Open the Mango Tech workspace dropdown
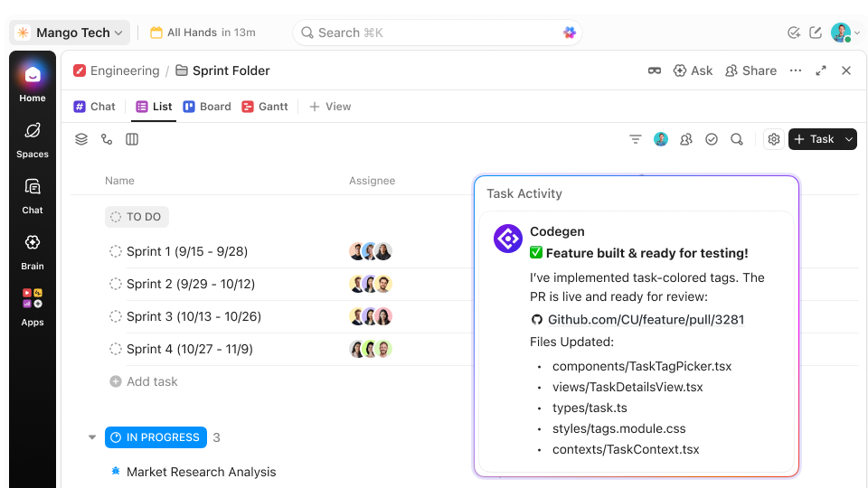The height and width of the screenshot is (488, 868). 70,33
